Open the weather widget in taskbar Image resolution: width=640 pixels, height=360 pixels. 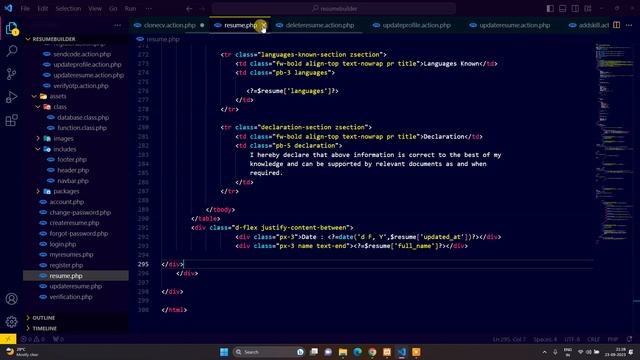click(x=22, y=352)
